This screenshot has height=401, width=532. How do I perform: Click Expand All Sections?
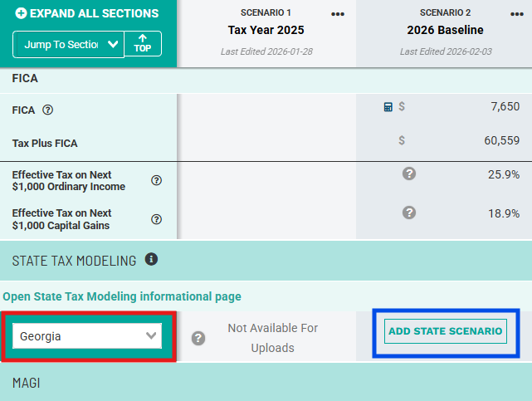coord(87,13)
